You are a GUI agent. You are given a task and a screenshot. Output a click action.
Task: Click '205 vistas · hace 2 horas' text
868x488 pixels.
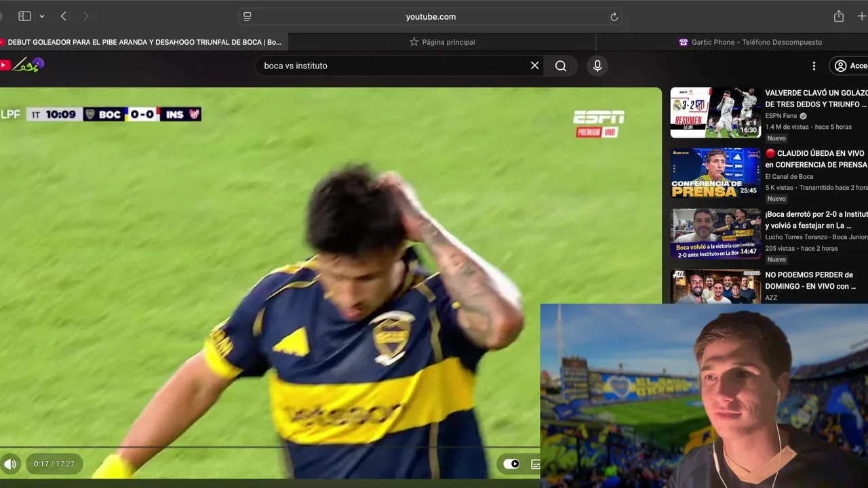[x=802, y=248]
